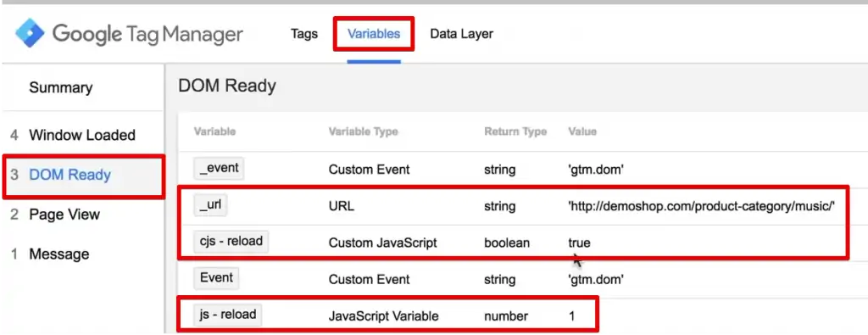Open the Data Layer tab

[x=461, y=34]
